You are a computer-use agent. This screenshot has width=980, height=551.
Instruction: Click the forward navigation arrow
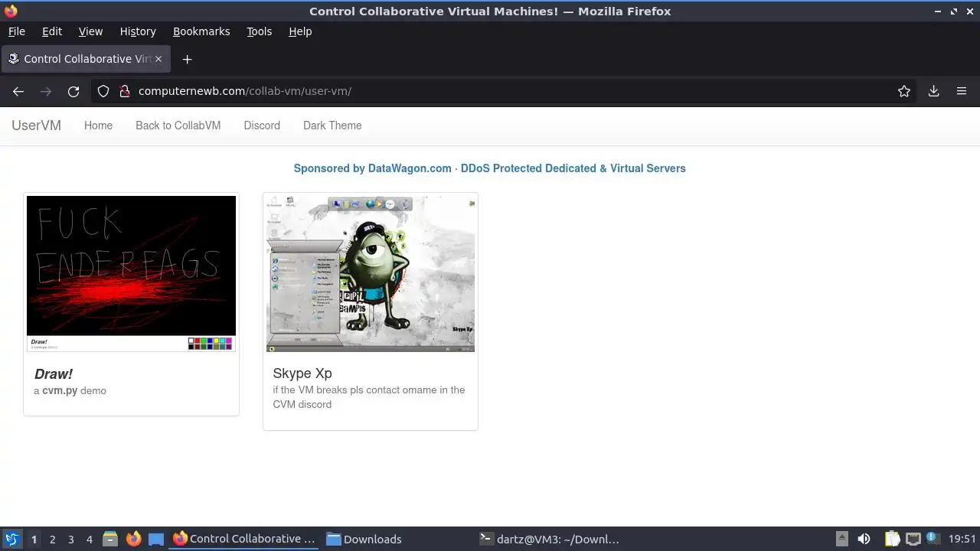tap(46, 91)
